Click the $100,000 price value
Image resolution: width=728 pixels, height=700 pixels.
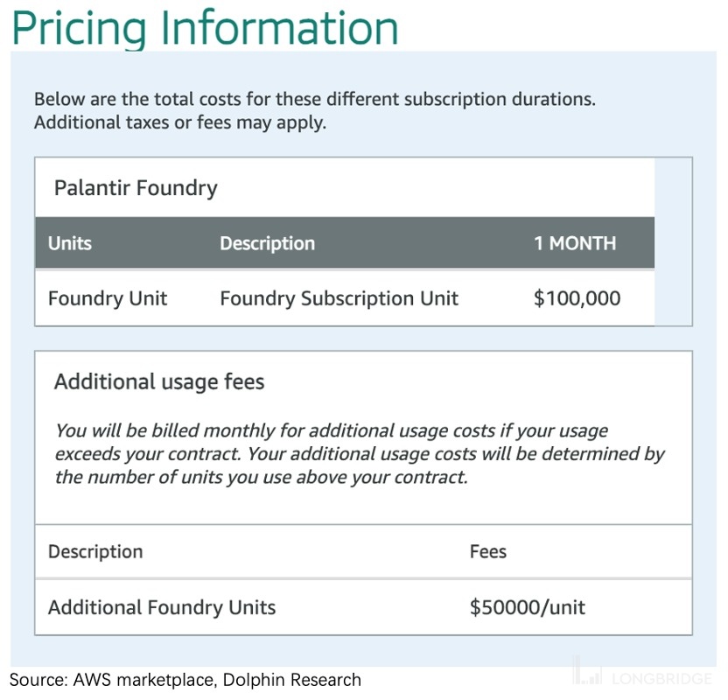click(577, 298)
